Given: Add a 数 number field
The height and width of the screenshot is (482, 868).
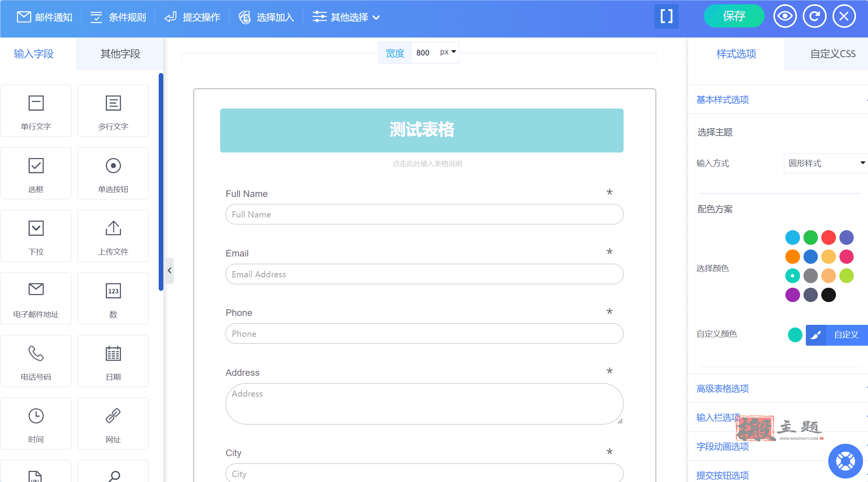Looking at the screenshot, I should [113, 299].
